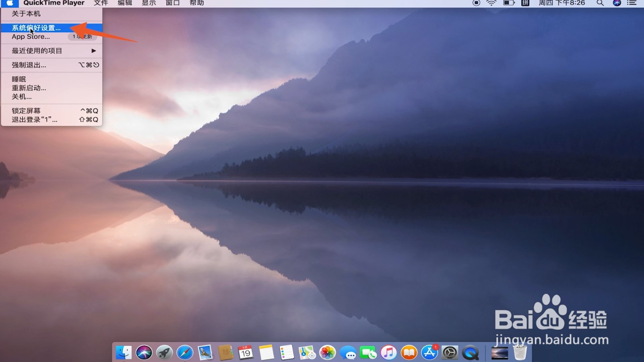Open iBooks from the Dock
Screen dimensions: 644x362
(x=409, y=353)
